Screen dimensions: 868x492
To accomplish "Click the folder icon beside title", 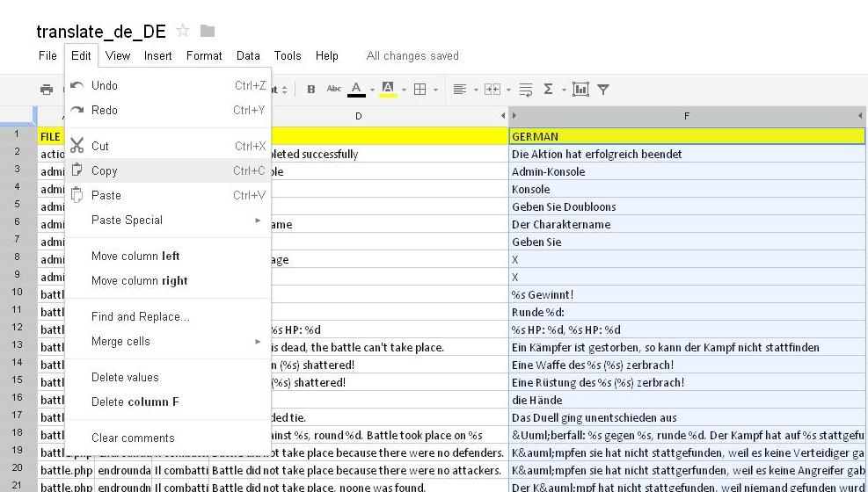I will point(208,32).
